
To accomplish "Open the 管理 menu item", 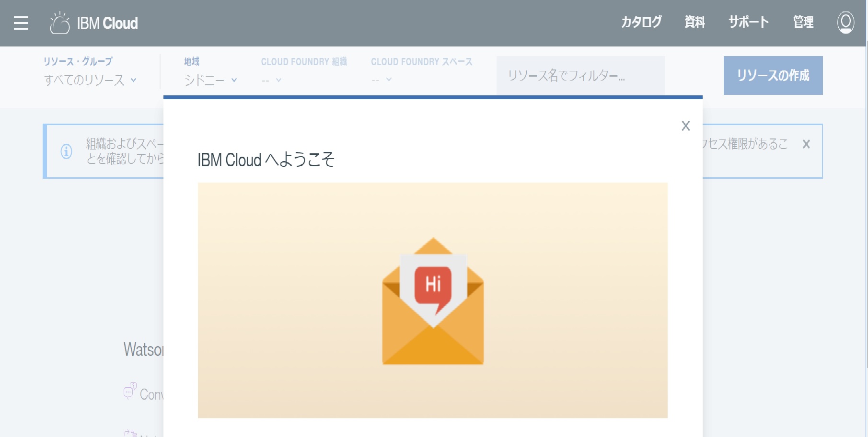I will [803, 22].
